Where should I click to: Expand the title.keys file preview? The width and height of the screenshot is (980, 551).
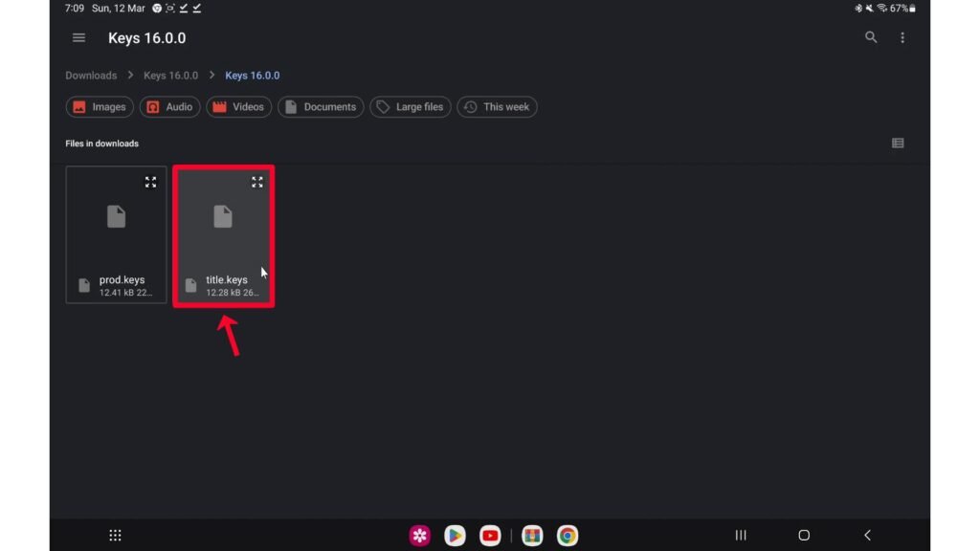click(x=256, y=182)
